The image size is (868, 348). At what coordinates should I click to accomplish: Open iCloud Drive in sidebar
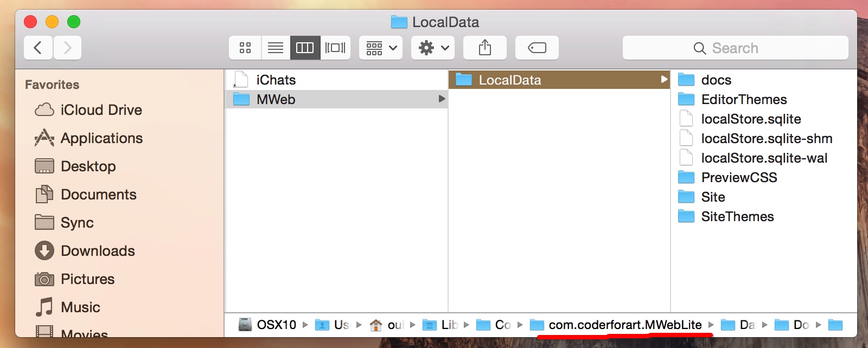(101, 110)
